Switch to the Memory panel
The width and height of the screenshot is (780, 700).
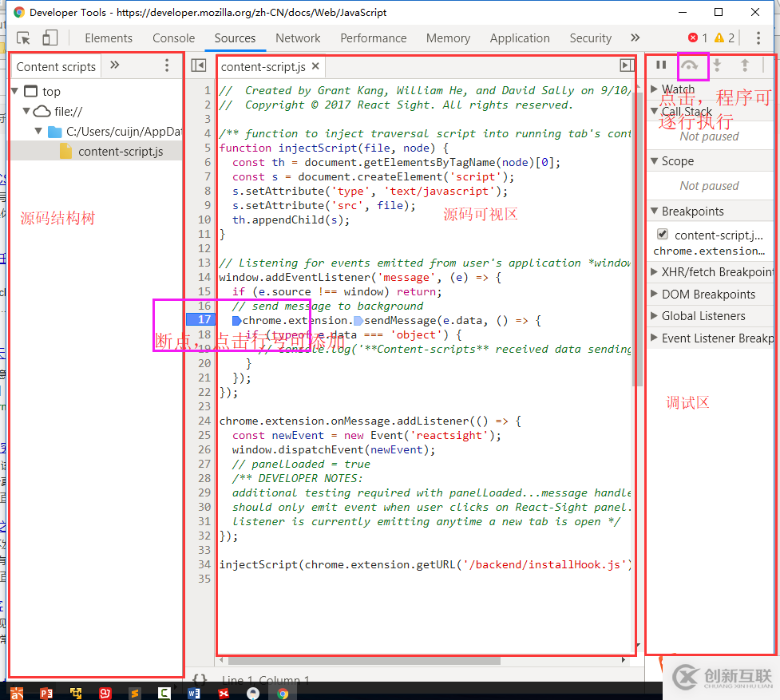(448, 38)
